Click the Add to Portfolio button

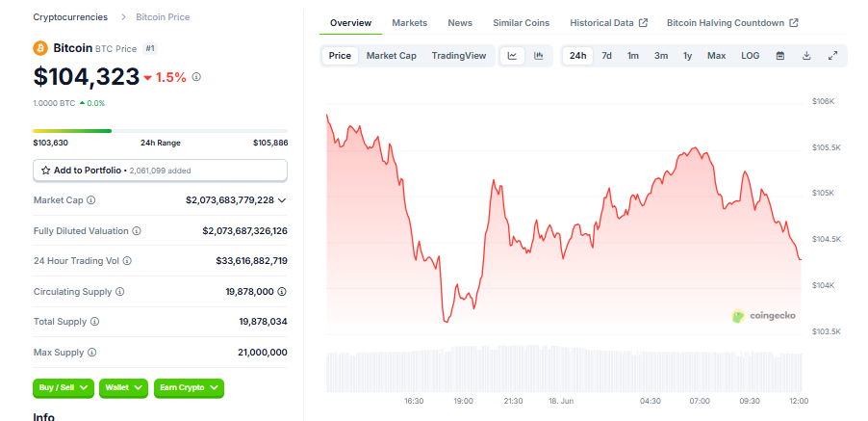161,171
